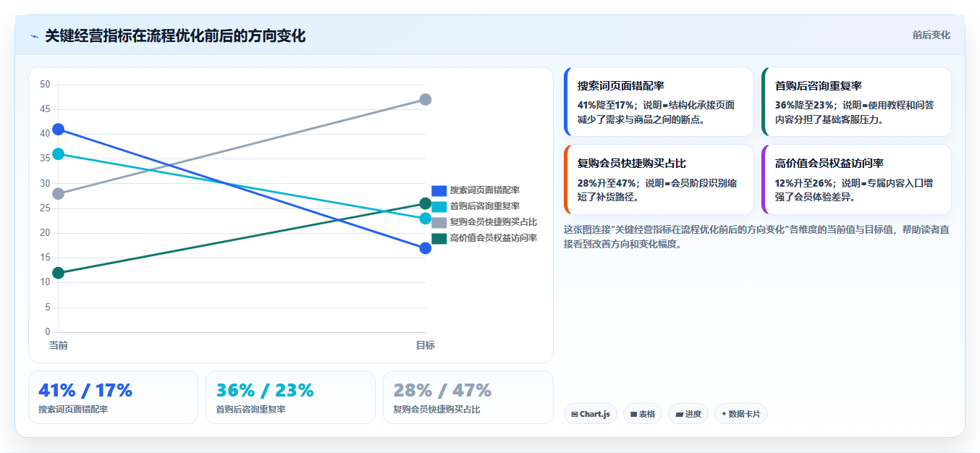Open the 首购后咨询重复率 info card
980x453 pixels.
(x=856, y=102)
